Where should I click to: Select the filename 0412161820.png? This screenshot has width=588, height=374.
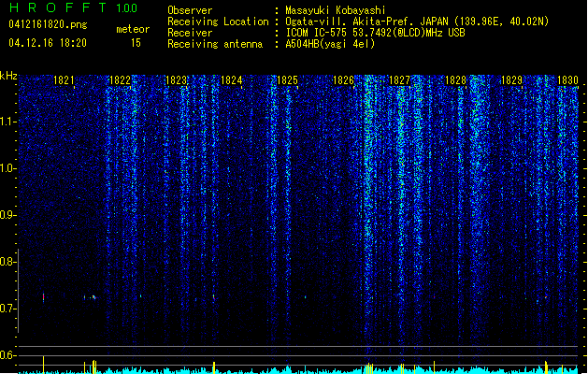(48, 25)
